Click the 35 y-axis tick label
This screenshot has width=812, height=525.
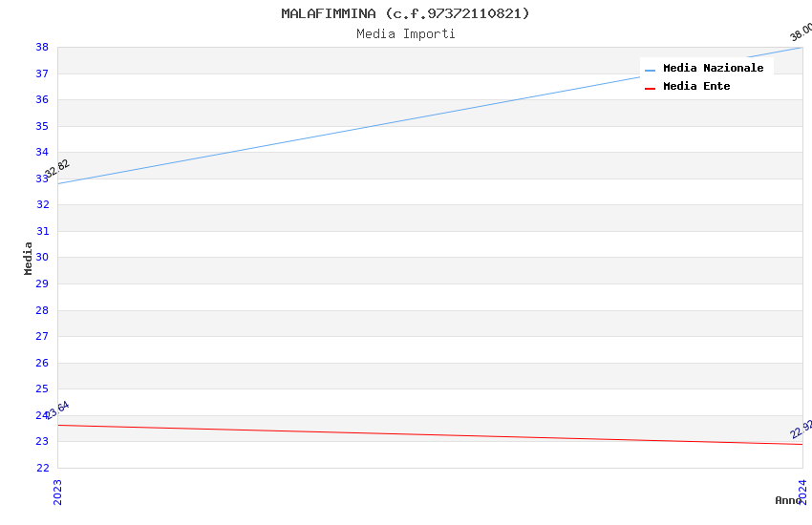tap(42, 126)
